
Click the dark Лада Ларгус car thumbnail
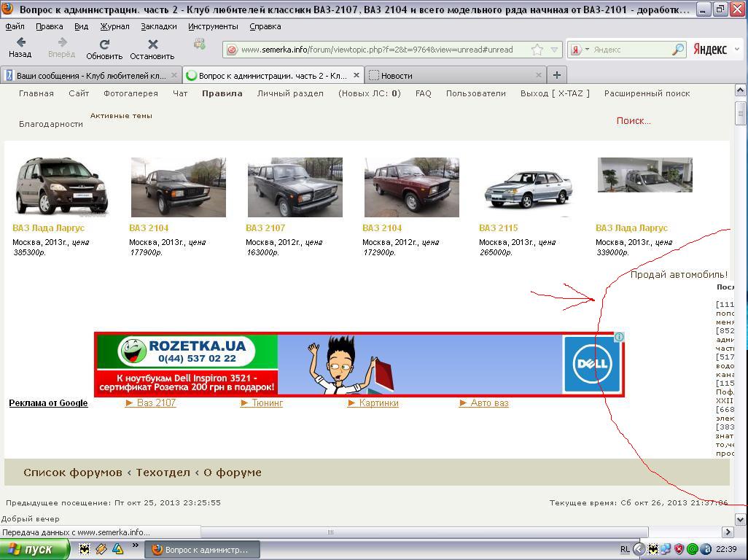click(x=61, y=187)
